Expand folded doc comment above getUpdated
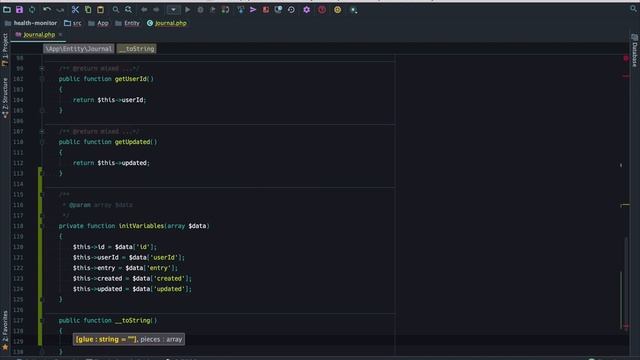640x360 pixels. [x=42, y=131]
